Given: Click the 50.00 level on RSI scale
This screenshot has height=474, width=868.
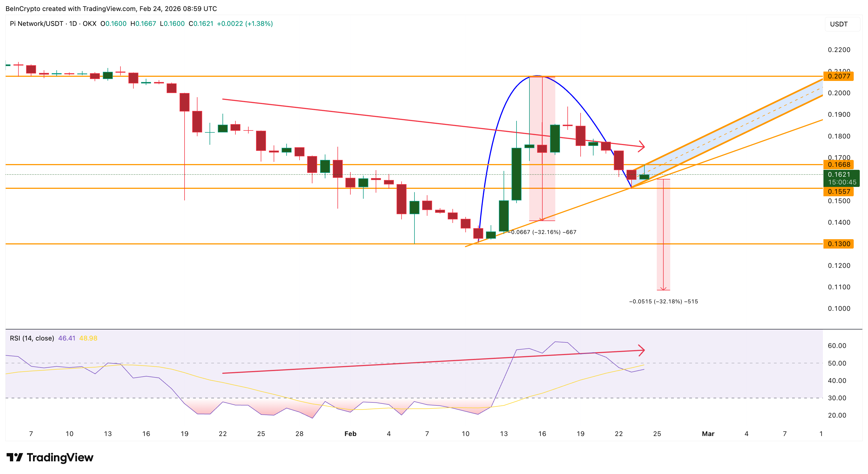Looking at the screenshot, I should pos(837,363).
